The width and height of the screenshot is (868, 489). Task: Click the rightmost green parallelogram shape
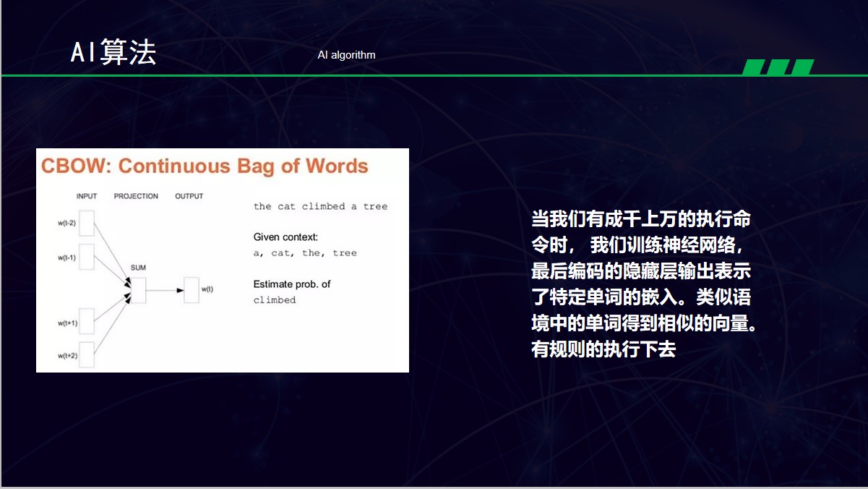click(802, 67)
